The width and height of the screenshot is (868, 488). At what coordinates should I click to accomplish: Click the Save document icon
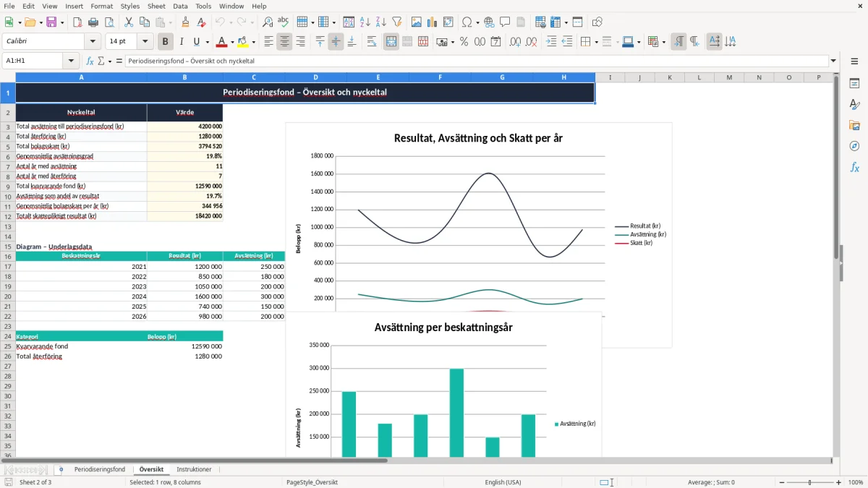coord(51,22)
